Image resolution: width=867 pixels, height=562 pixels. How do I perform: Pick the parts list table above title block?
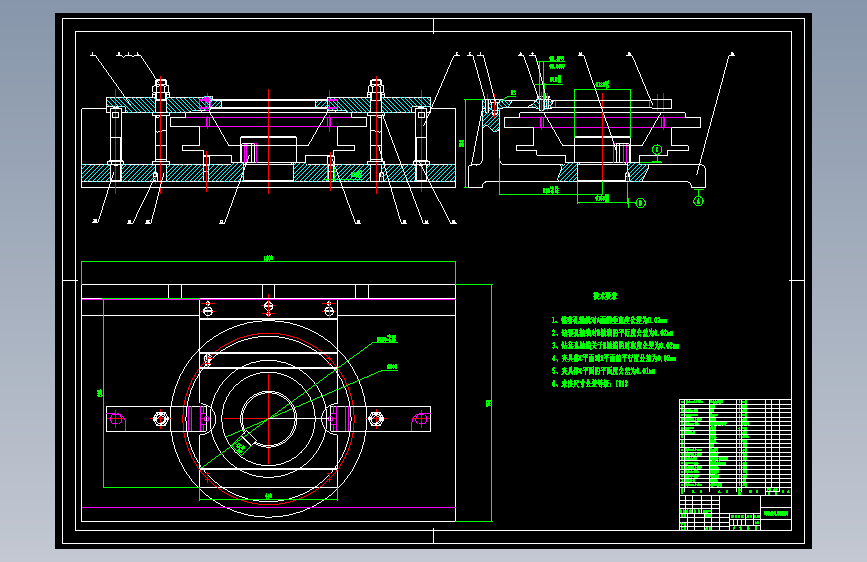735,447
